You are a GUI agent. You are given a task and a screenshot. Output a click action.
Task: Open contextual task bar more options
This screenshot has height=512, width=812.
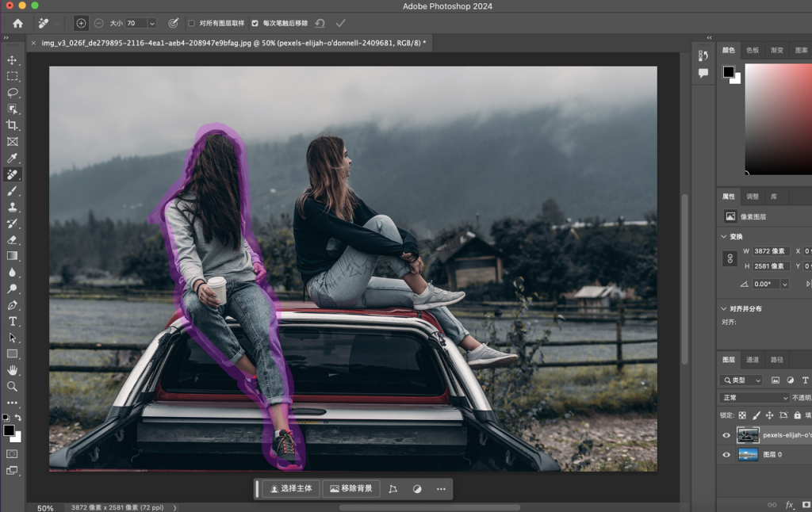click(441, 489)
